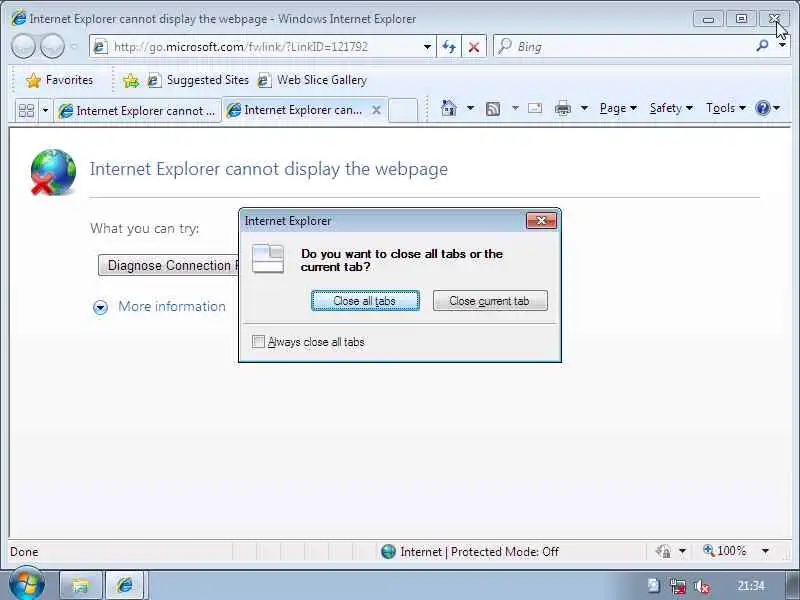This screenshot has width=800, height=600.
Task: Open the Suggested Sites link
Action: 198,80
